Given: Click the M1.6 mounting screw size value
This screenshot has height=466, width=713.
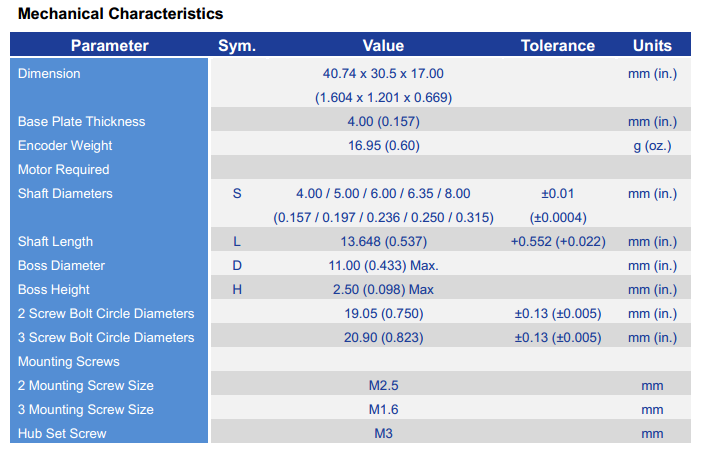Looking at the screenshot, I should (383, 410).
